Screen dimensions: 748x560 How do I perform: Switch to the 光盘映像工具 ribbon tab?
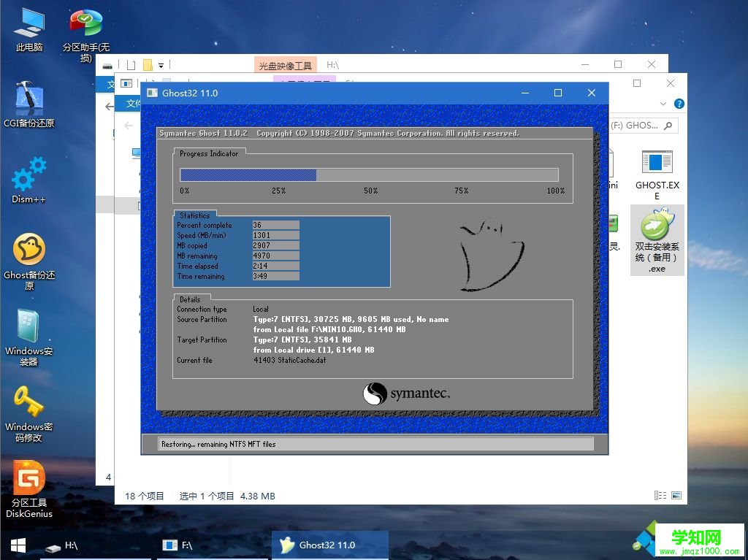pos(285,64)
